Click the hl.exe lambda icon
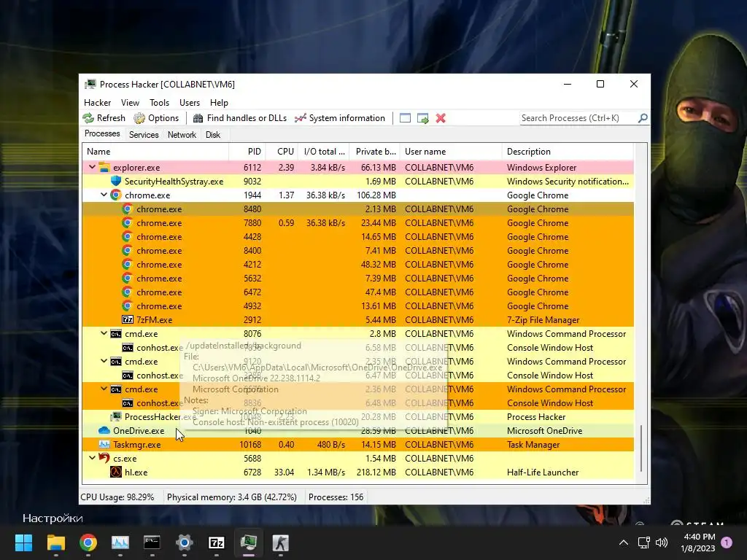This screenshot has height=560, width=747. pos(116,472)
